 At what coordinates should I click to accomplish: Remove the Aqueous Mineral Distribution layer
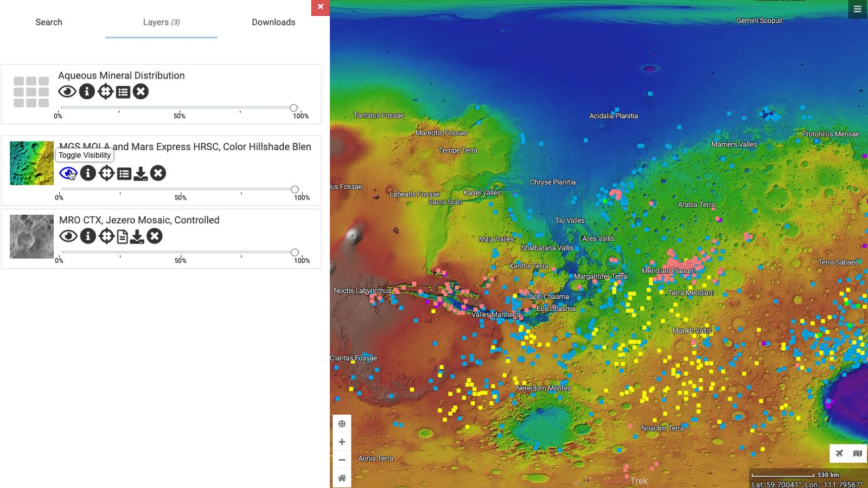(141, 92)
